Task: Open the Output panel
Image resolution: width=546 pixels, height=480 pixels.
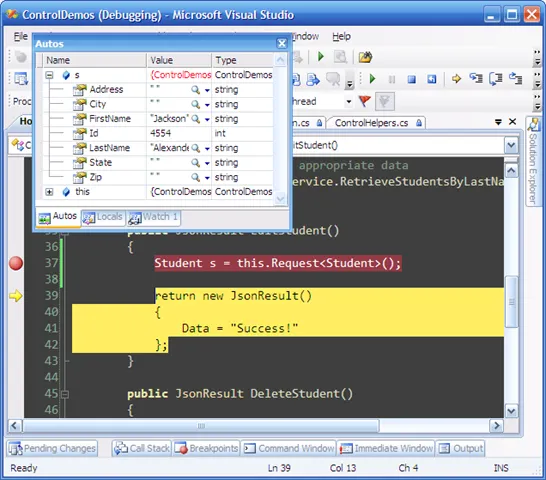Action: [x=461, y=448]
